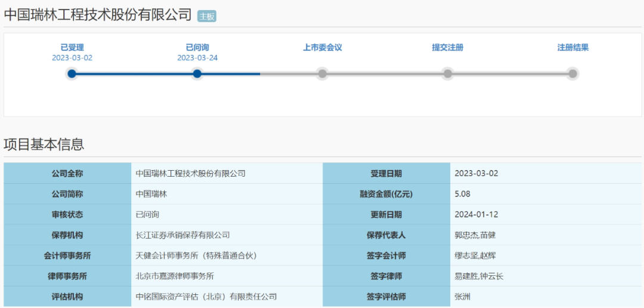644x308 pixels.
Task: Click the 受理日期 header cell
Action: pos(386,174)
